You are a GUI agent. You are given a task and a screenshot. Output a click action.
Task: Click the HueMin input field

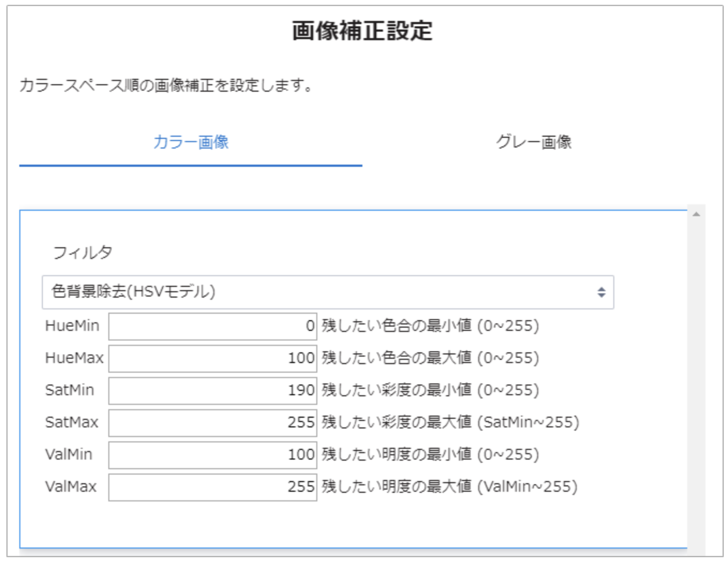tap(212, 326)
